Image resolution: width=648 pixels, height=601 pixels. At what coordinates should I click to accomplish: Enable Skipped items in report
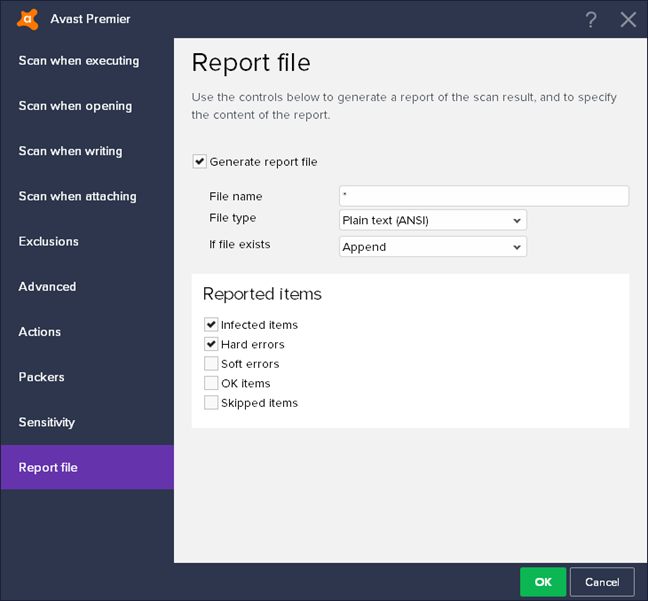(x=211, y=403)
